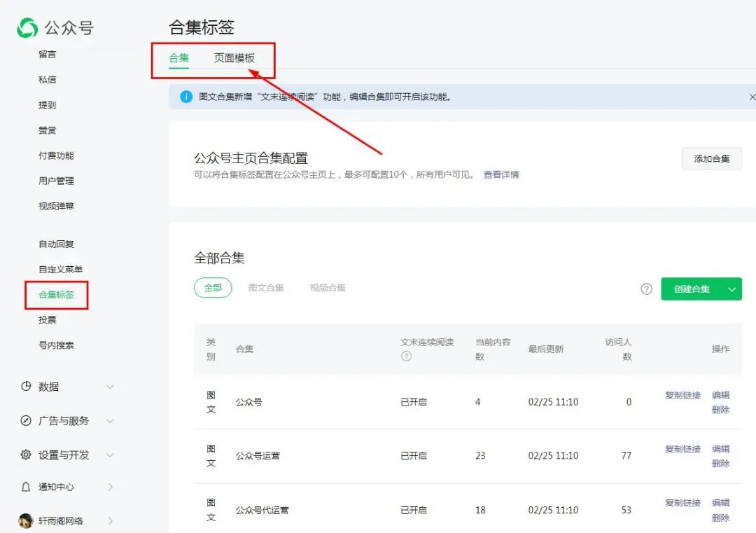
Task: Open the 创建合集 dropdown arrow
Action: coord(732,289)
